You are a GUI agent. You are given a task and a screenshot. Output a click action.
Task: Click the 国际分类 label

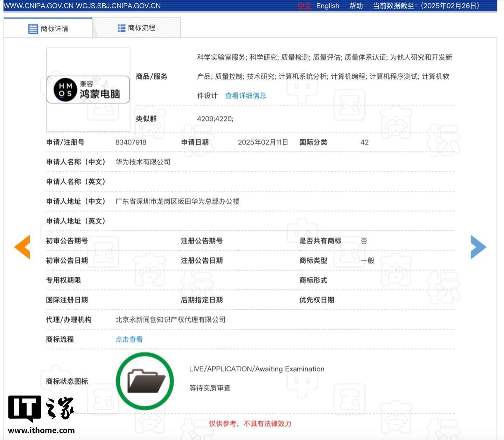[313, 142]
